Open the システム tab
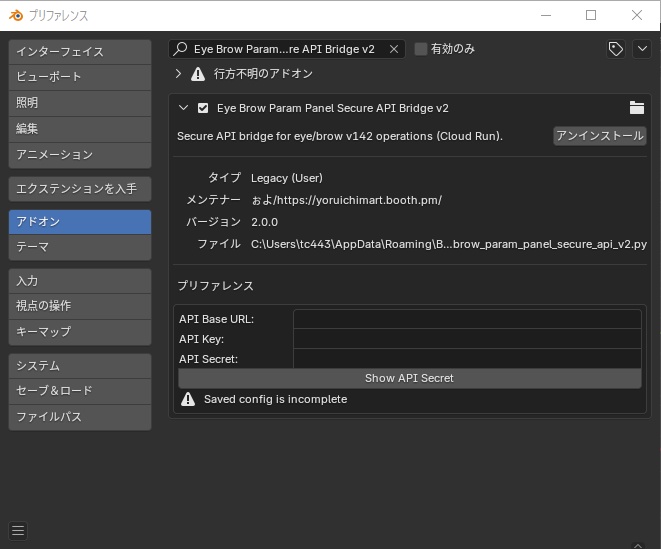The image size is (661, 549). click(x=80, y=366)
